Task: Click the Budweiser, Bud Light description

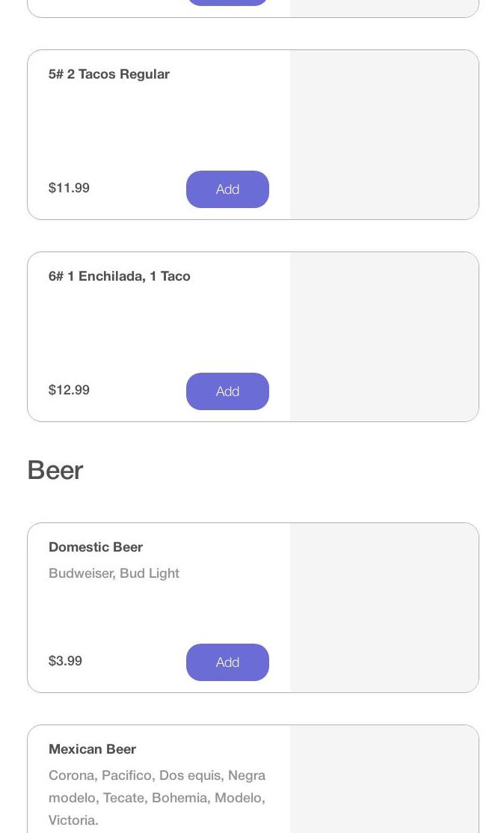Action: pos(114,573)
